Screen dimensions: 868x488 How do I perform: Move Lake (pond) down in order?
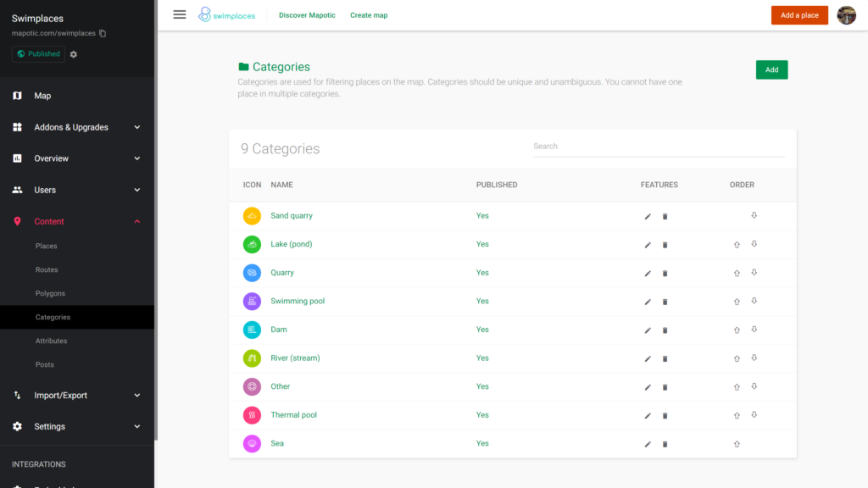coord(754,244)
